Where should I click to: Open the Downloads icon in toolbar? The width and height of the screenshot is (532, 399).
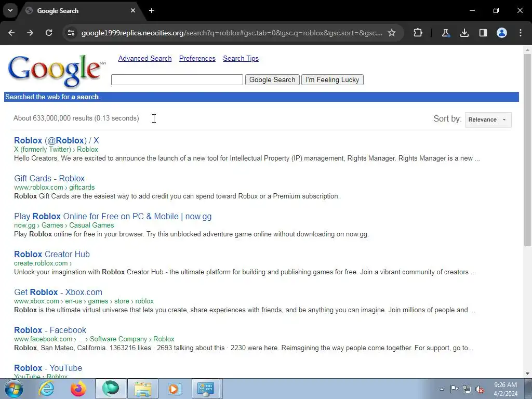coord(464,33)
